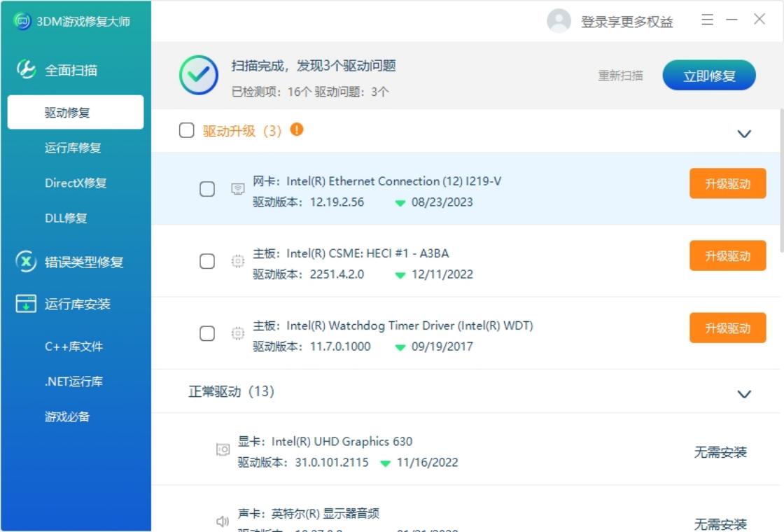The height and width of the screenshot is (532, 784).
Task: Collapse the 正常驱动 (13) section chevron
Action: pyautogui.click(x=745, y=394)
